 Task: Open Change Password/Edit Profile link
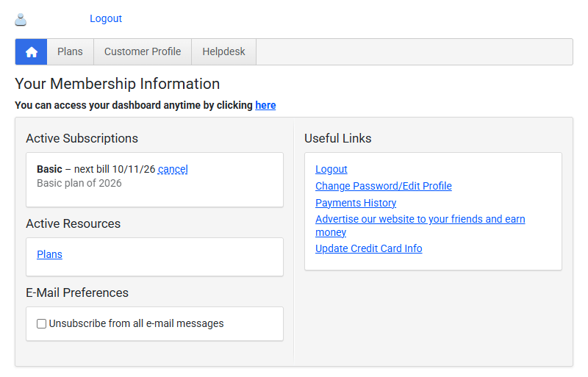[x=383, y=186]
